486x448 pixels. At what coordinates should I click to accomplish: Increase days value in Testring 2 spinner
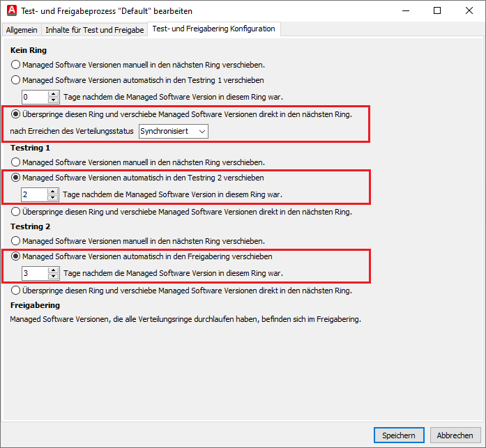click(54, 270)
